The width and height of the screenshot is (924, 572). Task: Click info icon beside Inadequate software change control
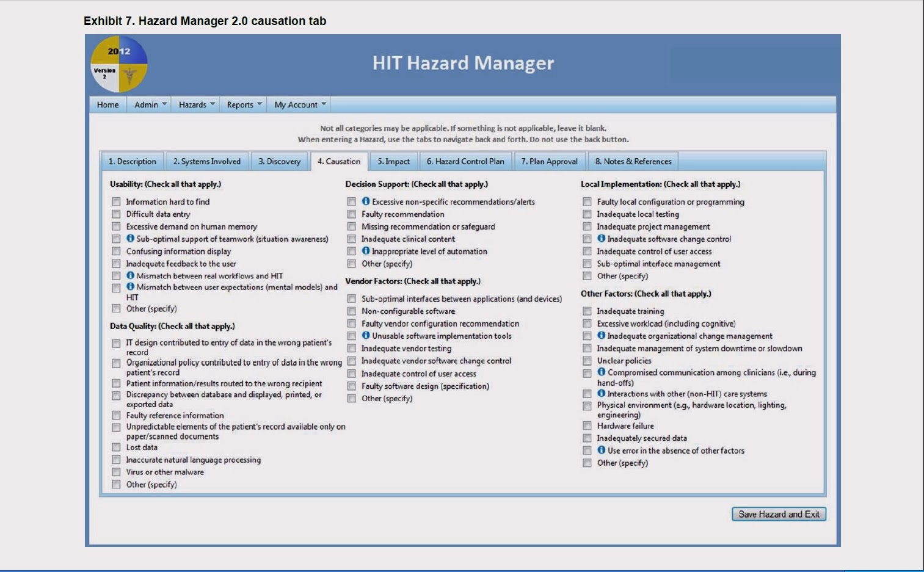(601, 238)
